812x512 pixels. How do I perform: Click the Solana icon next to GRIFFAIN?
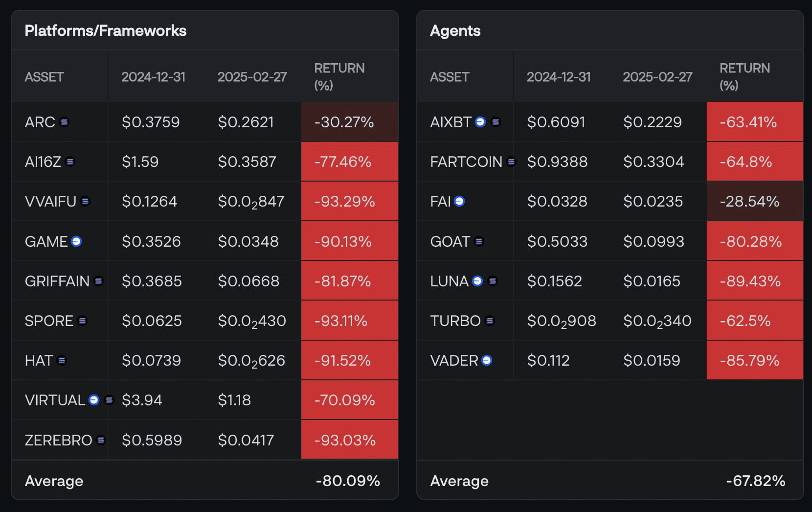point(98,281)
